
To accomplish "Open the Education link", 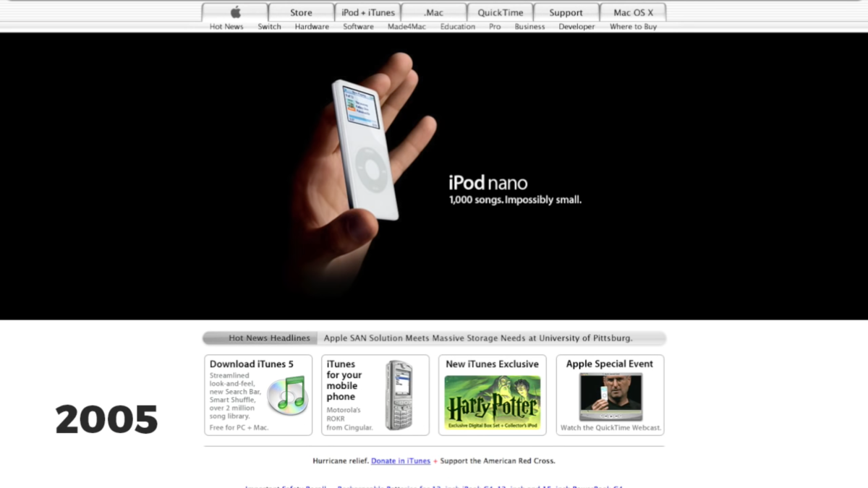I will (458, 27).
